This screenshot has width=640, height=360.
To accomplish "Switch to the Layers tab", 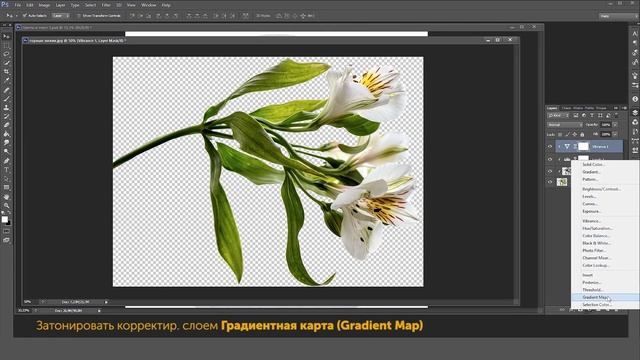I will pyautogui.click(x=552, y=108).
